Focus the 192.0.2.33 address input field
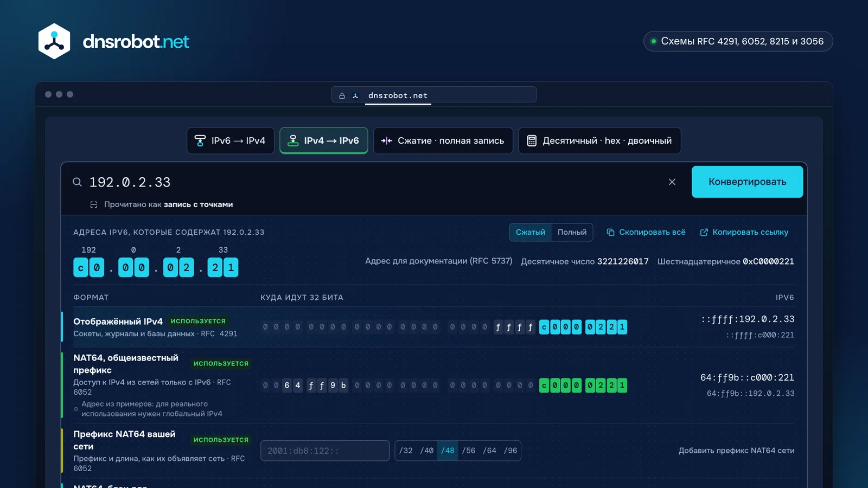This screenshot has height=488, width=868. [x=374, y=182]
